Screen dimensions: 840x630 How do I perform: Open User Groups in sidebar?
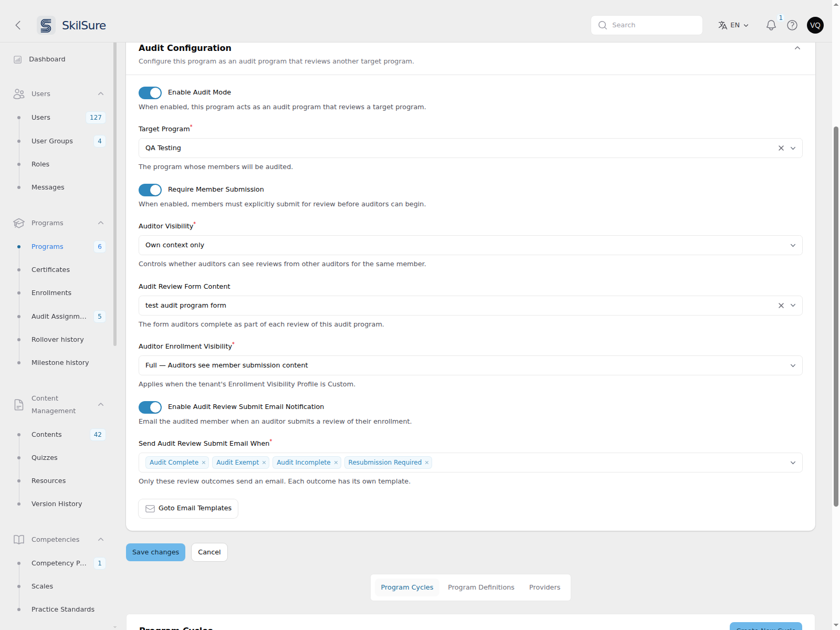point(52,141)
